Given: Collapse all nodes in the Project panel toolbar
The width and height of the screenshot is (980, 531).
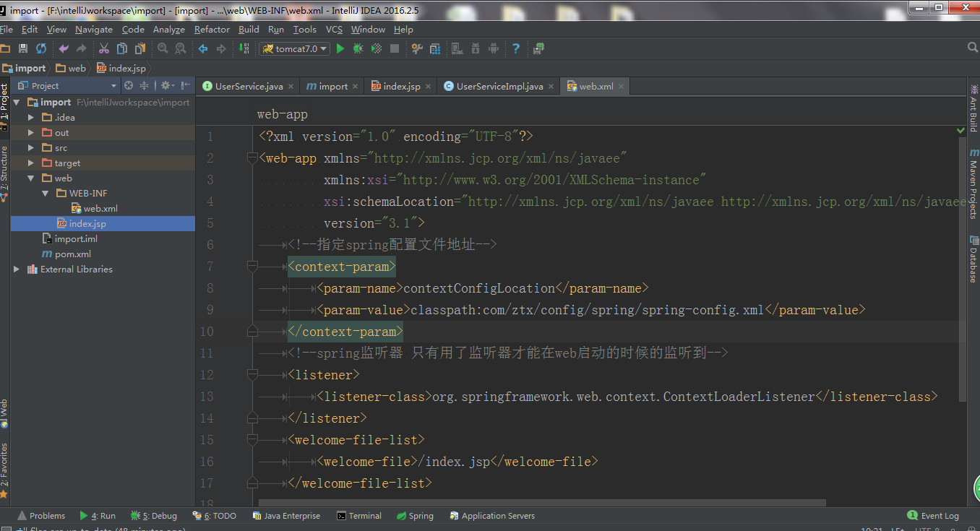Looking at the screenshot, I should point(144,85).
